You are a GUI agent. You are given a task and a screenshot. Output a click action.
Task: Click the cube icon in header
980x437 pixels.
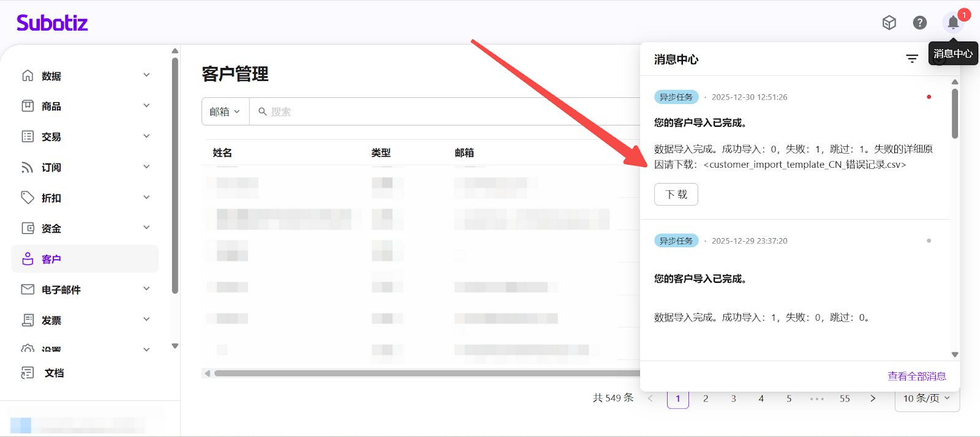[889, 23]
